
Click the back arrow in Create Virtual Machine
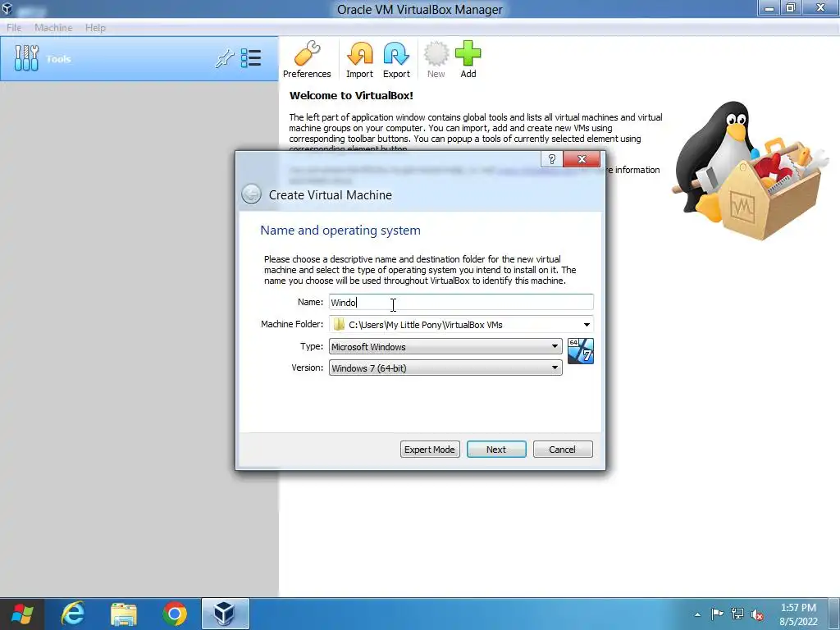251,194
